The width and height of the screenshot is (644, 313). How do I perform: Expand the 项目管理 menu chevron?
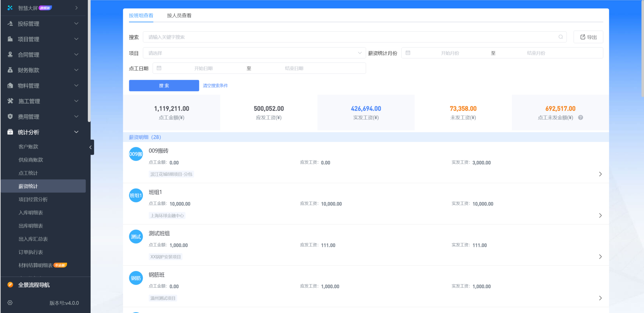click(76, 39)
